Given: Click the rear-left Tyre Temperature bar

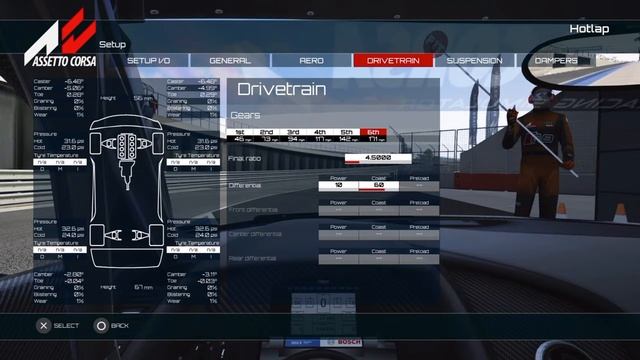Looking at the screenshot, I should 60,249.
